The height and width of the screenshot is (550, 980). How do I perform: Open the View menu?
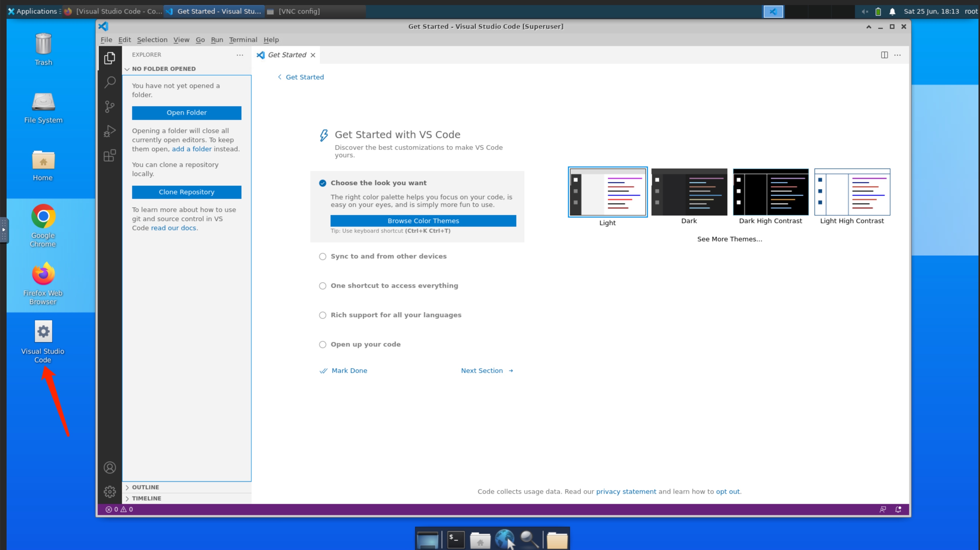(x=181, y=39)
